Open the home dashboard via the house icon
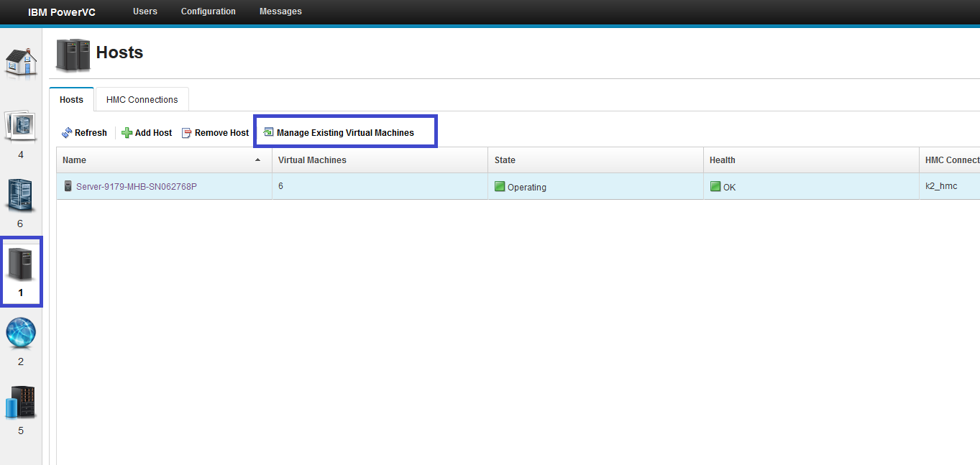This screenshot has height=465, width=980. coord(21,63)
